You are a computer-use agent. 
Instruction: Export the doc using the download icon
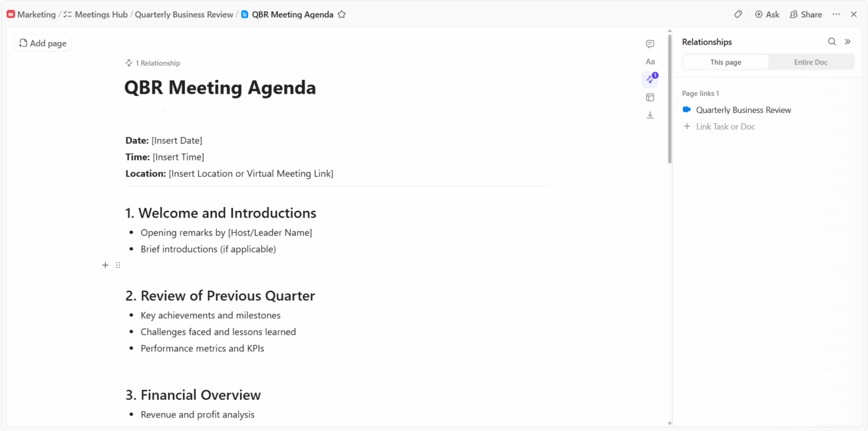click(650, 115)
